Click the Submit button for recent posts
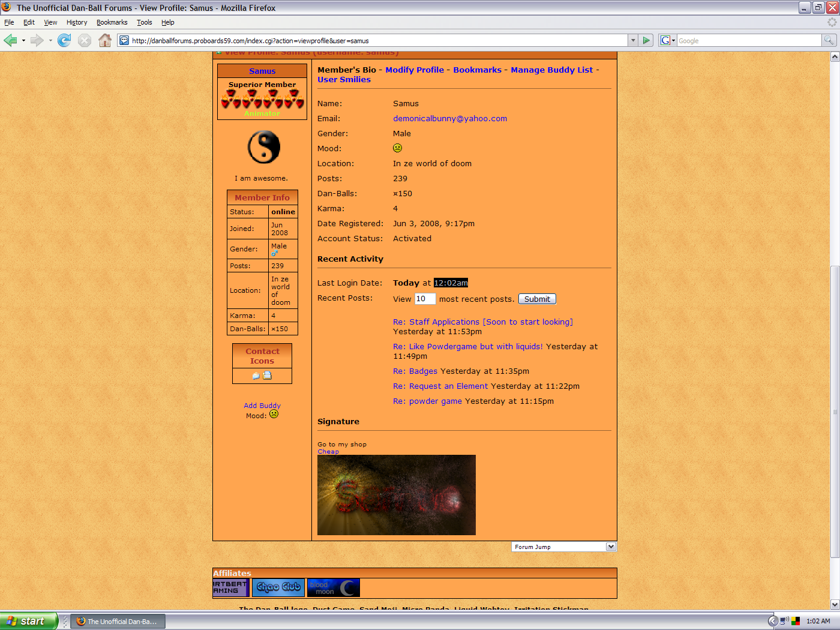Viewport: 840px width, 630px height. [538, 299]
